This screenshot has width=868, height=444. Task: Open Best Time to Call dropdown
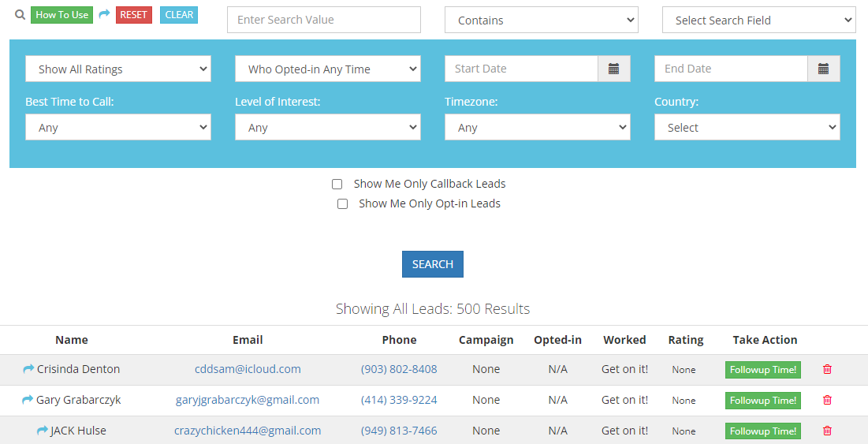(118, 127)
